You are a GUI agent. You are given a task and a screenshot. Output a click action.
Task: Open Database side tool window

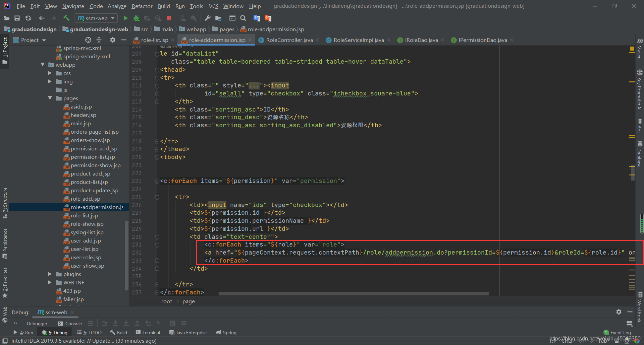tap(640, 154)
